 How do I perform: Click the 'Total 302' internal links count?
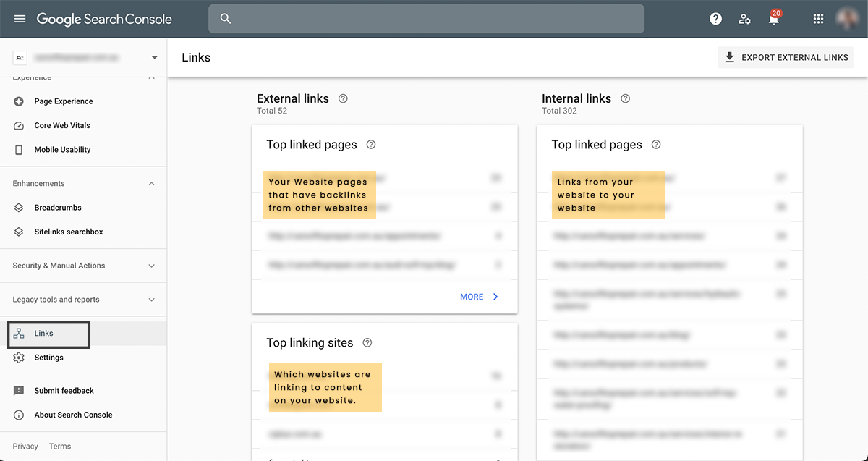pos(559,111)
